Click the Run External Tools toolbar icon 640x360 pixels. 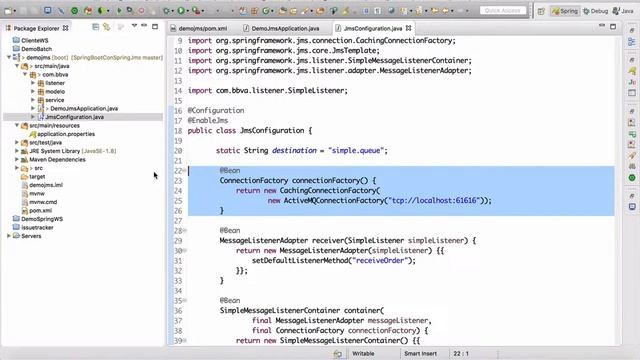[x=196, y=11]
